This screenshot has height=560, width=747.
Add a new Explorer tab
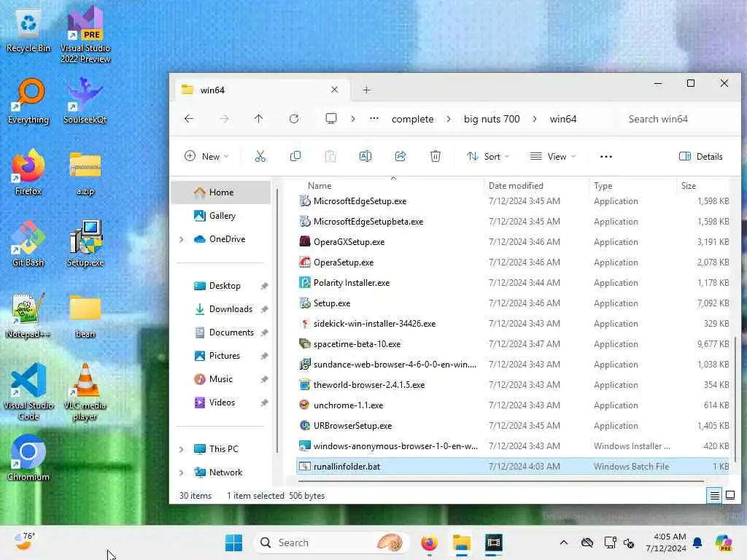[366, 90]
